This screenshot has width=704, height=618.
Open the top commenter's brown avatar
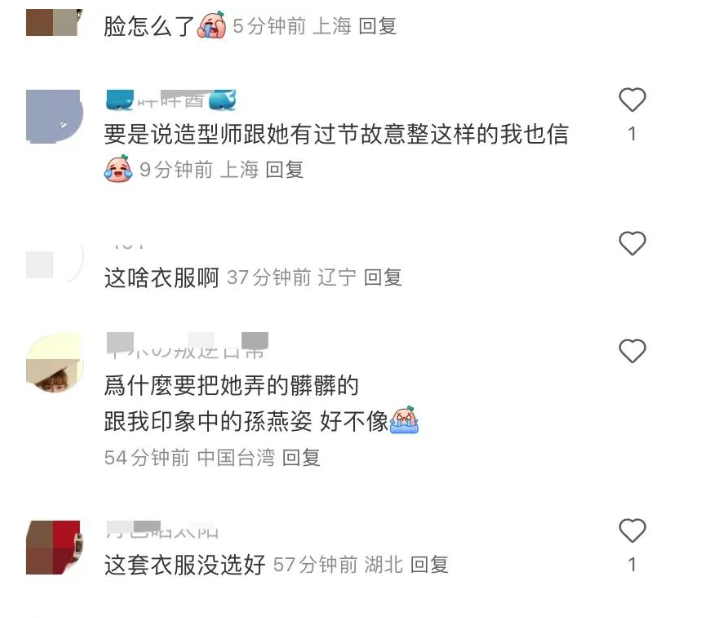[54, 22]
